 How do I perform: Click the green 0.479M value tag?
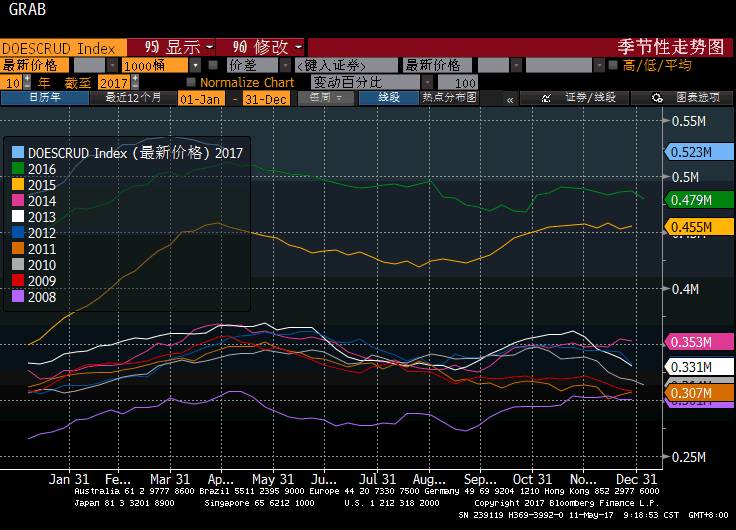[688, 199]
